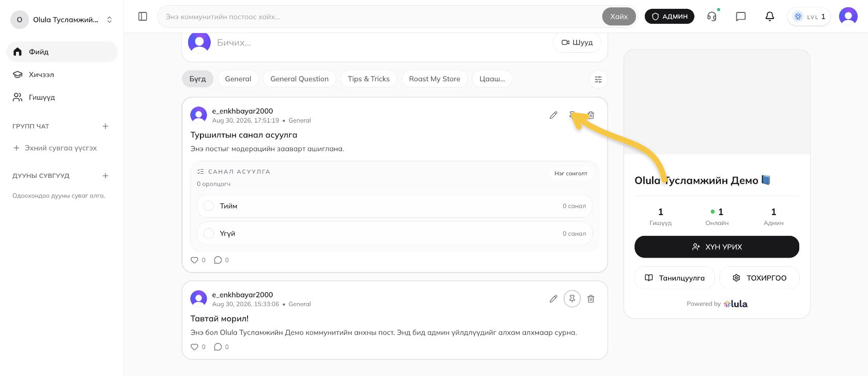
Task: Open the user profile avatar in header
Action: [x=848, y=17]
